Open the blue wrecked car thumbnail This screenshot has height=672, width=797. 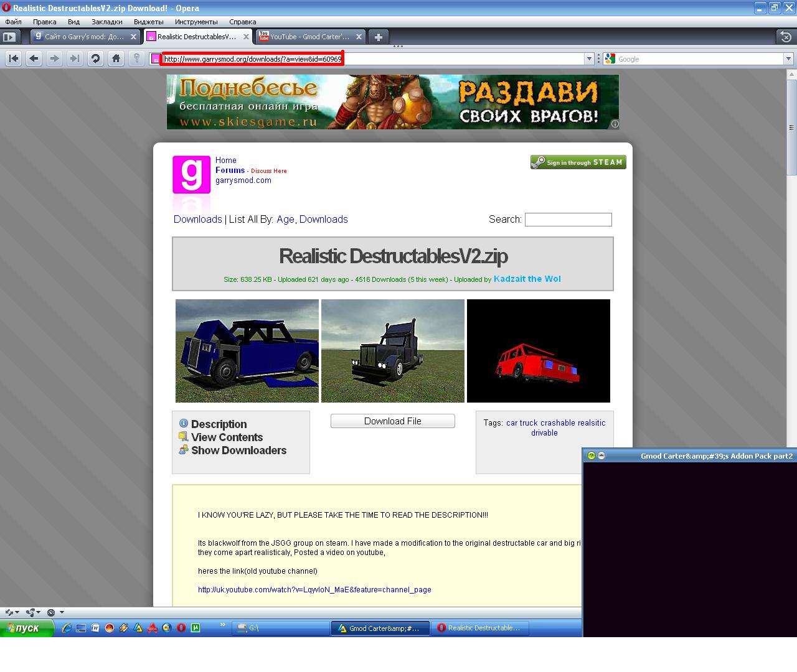[247, 351]
